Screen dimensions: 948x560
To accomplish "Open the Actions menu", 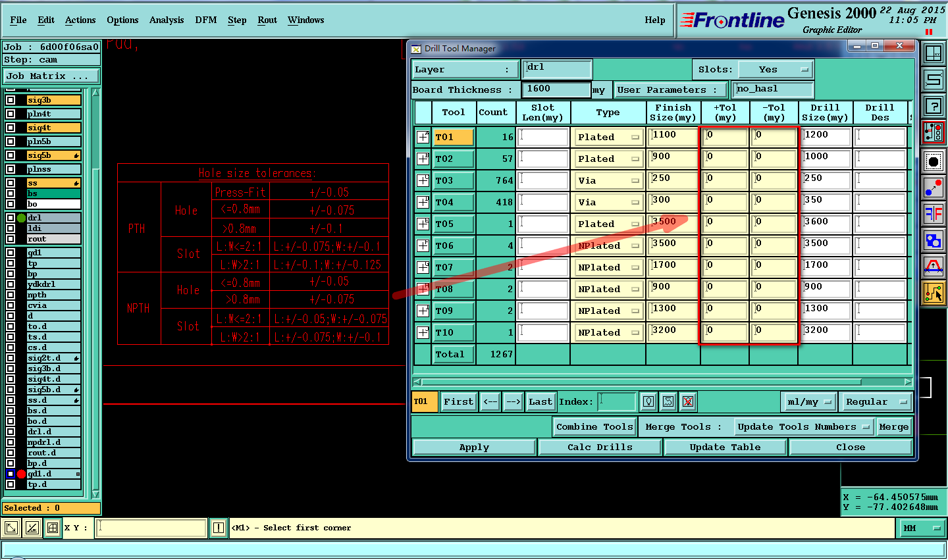I will (80, 20).
